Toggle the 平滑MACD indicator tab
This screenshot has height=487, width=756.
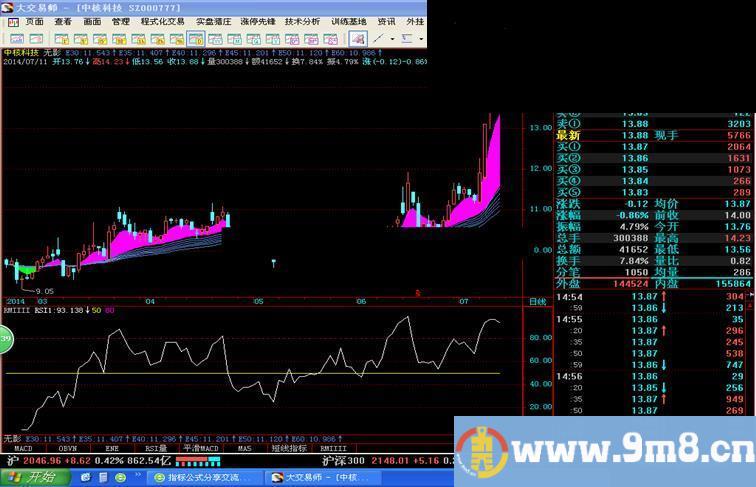(x=201, y=449)
